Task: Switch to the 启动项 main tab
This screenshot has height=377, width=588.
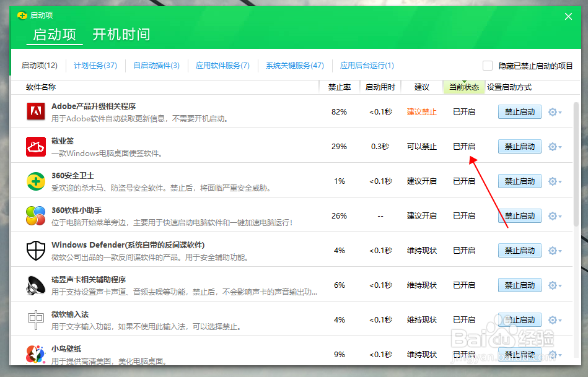Action: (x=55, y=35)
